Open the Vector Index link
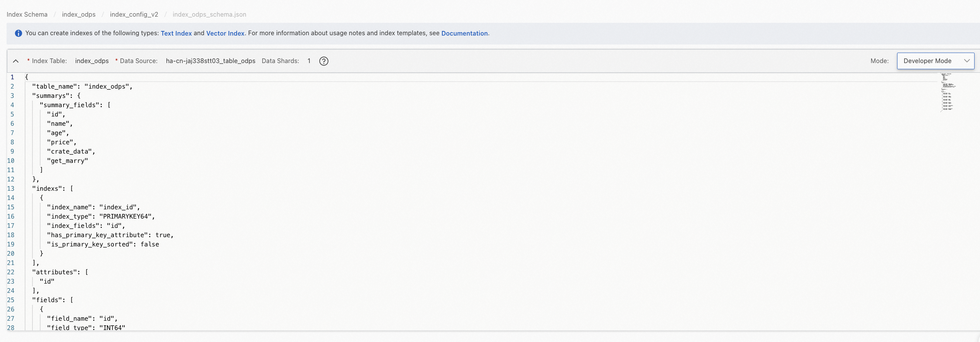 pyautogui.click(x=225, y=33)
